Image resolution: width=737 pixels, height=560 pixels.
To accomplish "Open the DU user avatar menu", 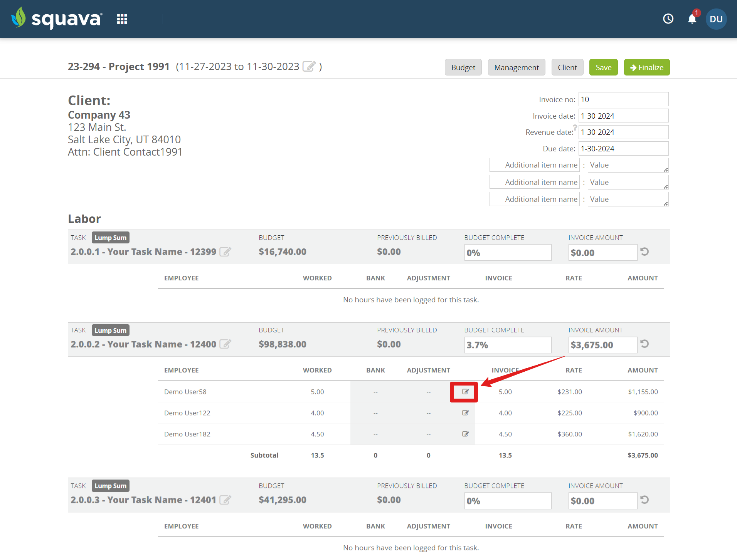I will [716, 19].
